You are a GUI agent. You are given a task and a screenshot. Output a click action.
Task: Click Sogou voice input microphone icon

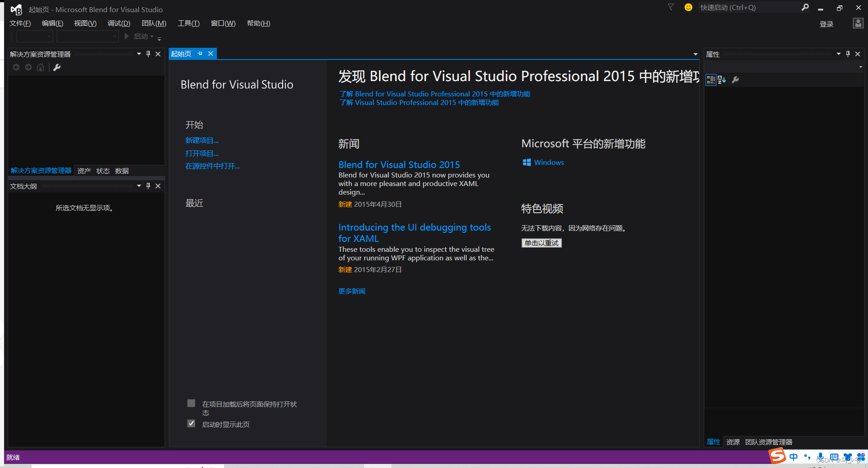[821, 457]
